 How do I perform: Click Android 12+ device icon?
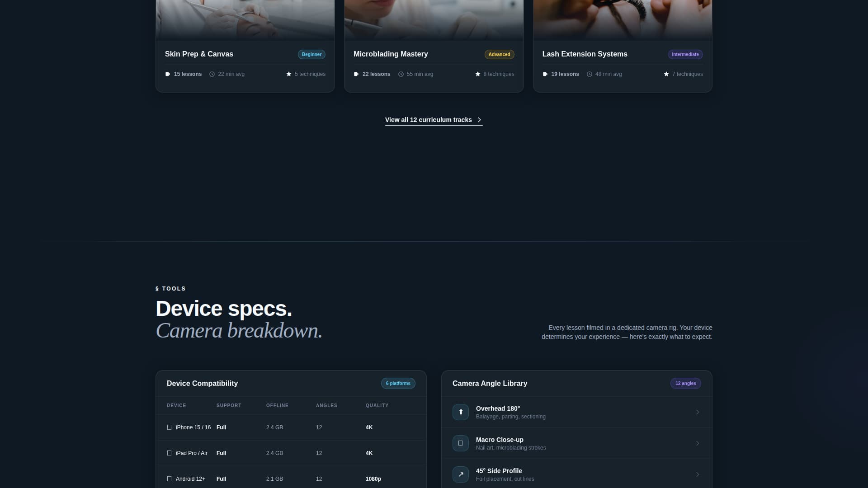(170, 479)
